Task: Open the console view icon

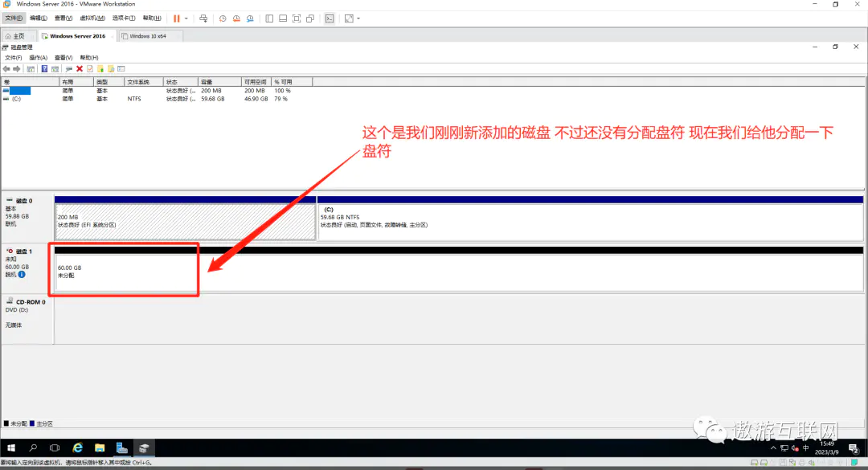Action: (330, 18)
